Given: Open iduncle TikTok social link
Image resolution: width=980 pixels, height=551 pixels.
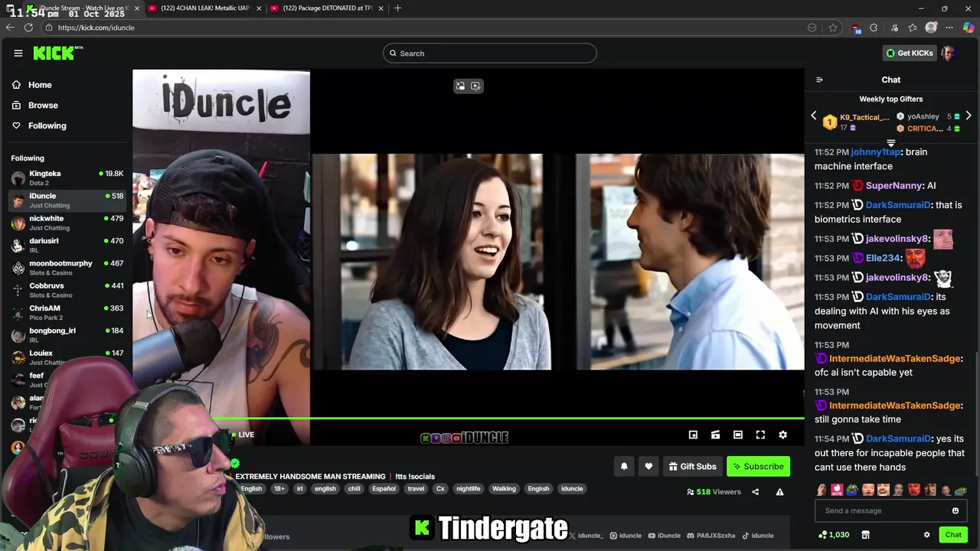Looking at the screenshot, I should pos(757,536).
